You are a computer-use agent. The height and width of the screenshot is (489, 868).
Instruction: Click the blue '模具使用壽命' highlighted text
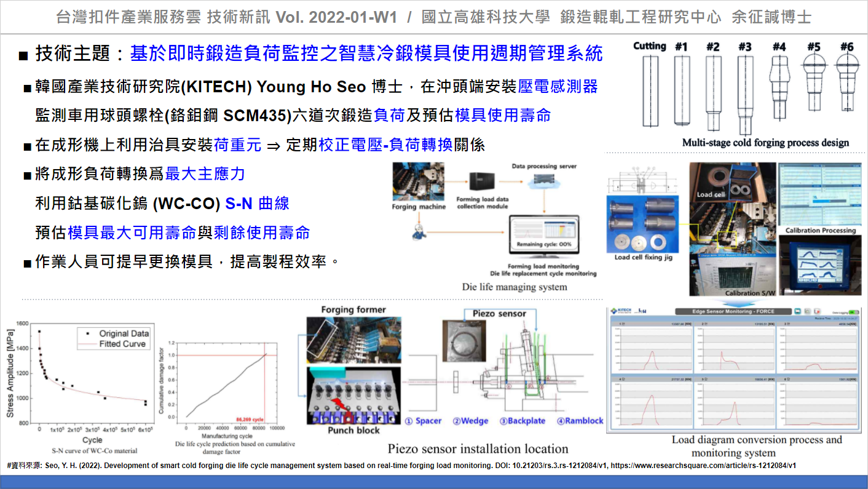(503, 116)
